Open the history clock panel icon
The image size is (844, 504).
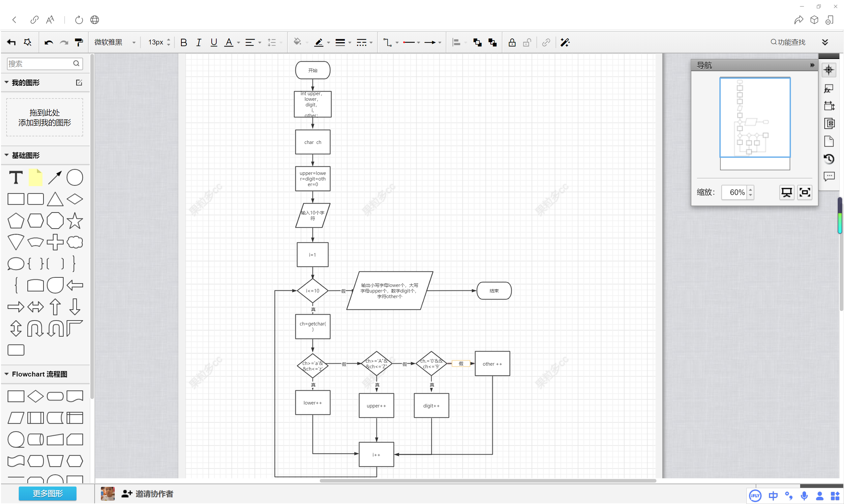pos(829,158)
